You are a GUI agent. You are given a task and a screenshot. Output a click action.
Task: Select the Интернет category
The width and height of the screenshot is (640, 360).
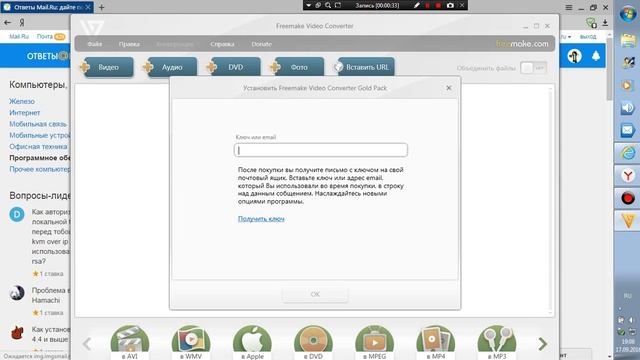click(24, 113)
